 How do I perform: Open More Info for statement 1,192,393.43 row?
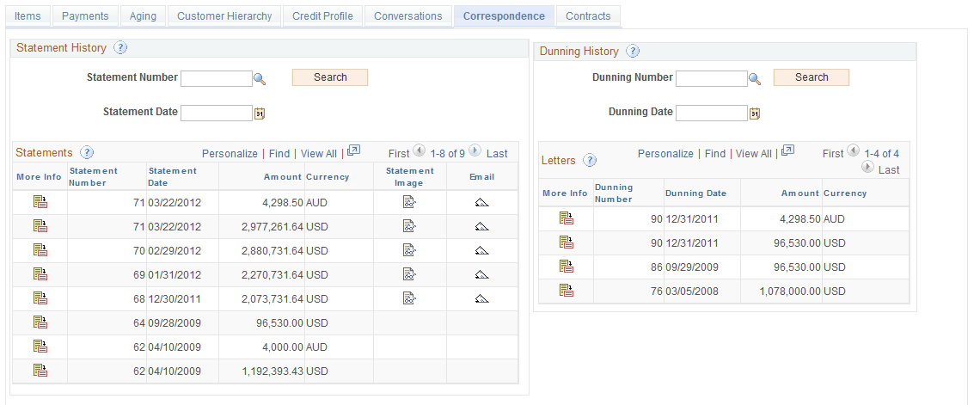[x=40, y=371]
